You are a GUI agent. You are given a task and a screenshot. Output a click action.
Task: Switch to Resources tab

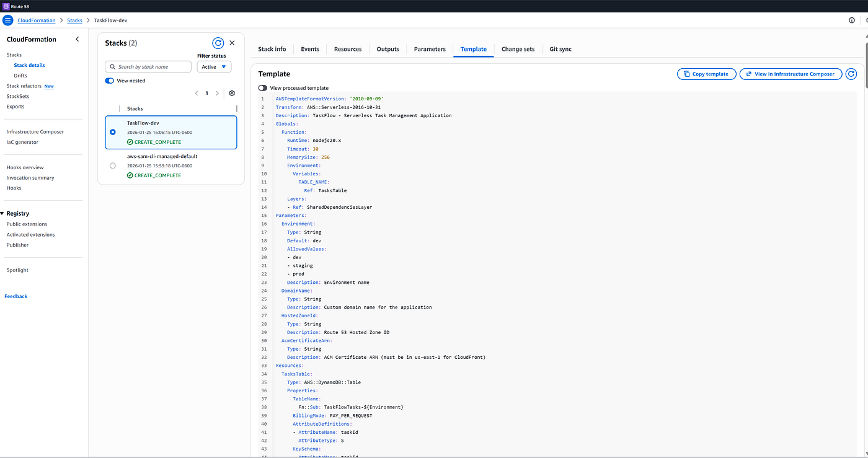348,49
